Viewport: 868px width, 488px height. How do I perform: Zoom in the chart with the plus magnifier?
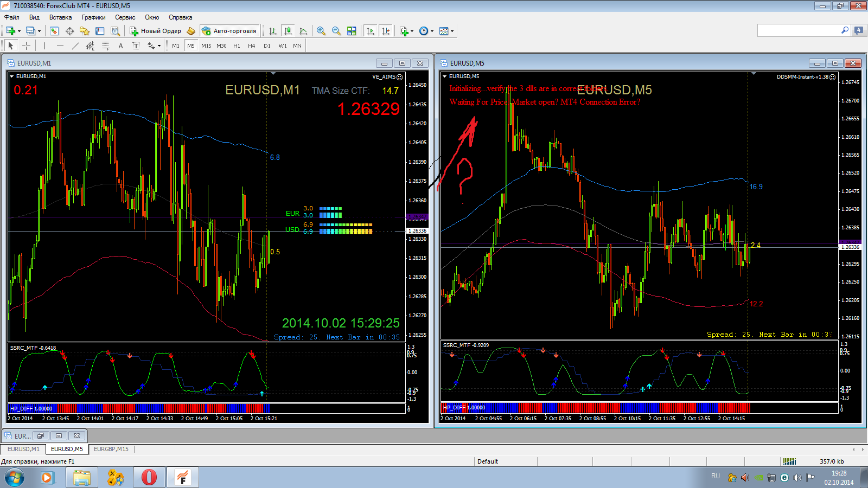321,31
